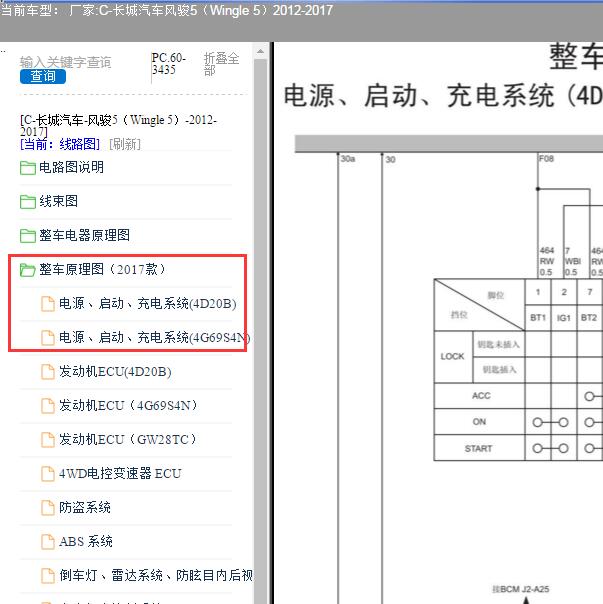
Task: Open 发动机ECU(4D20B) diagram
Action: tap(115, 372)
